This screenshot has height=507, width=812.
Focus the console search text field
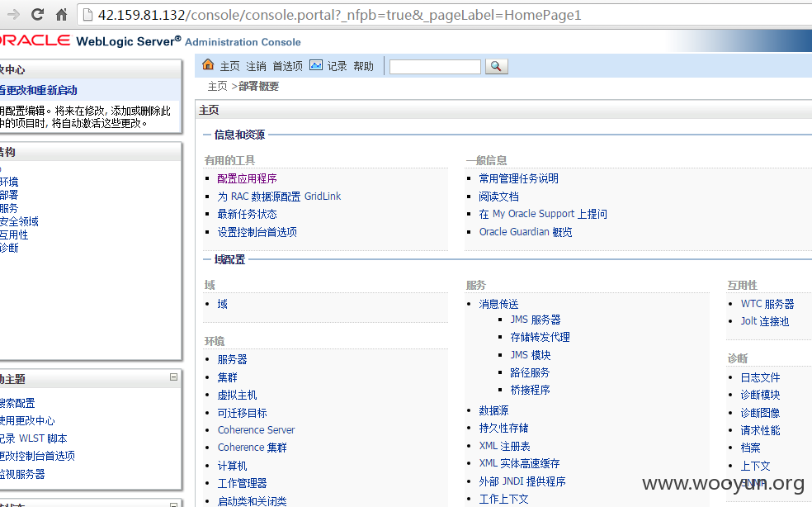tap(435, 67)
